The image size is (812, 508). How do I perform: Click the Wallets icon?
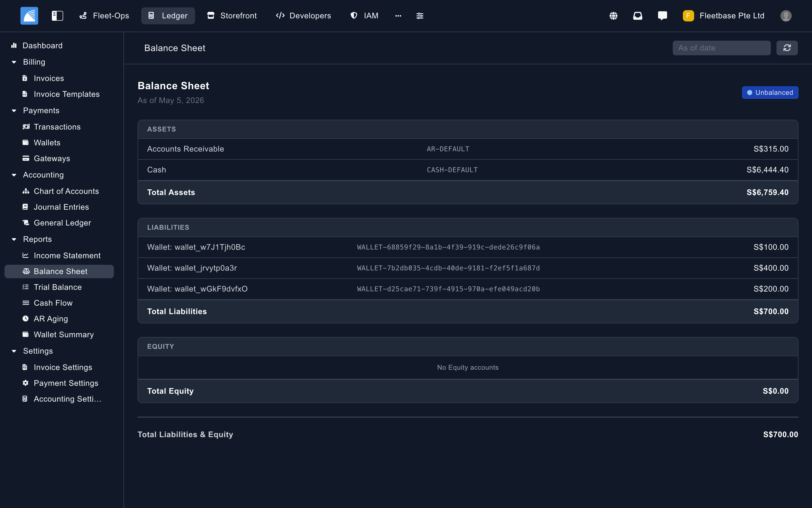pos(25,143)
